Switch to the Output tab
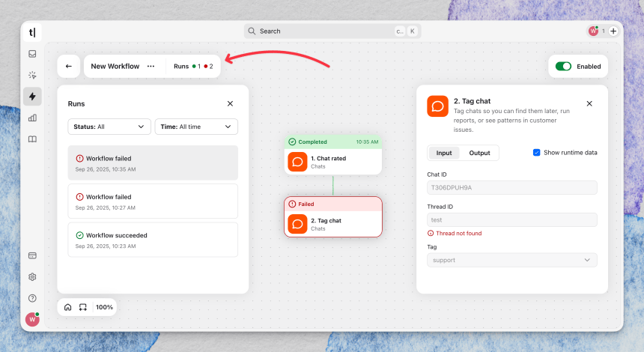 coord(479,153)
